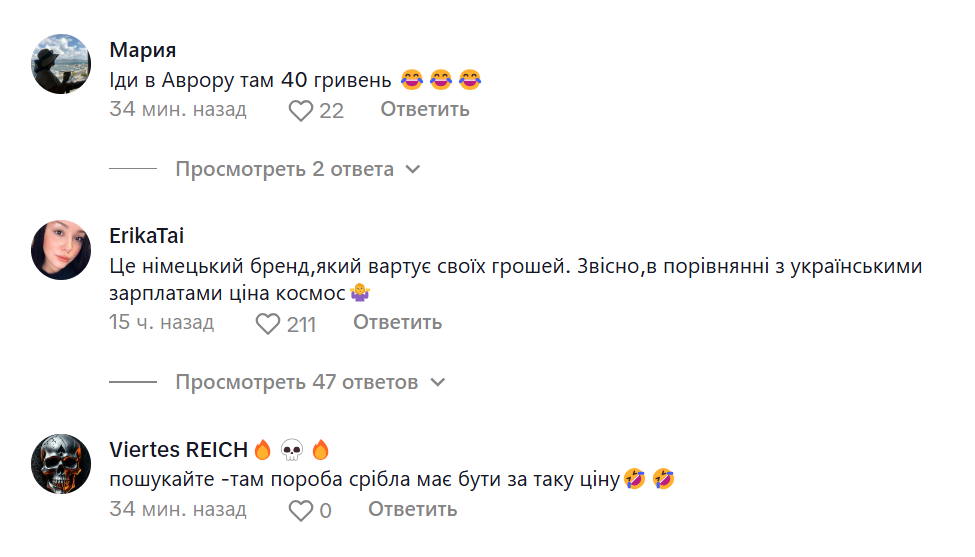Screen dimensions: 975x557
Task: Click the heart icon on ErikaTai's comment
Action: [268, 323]
